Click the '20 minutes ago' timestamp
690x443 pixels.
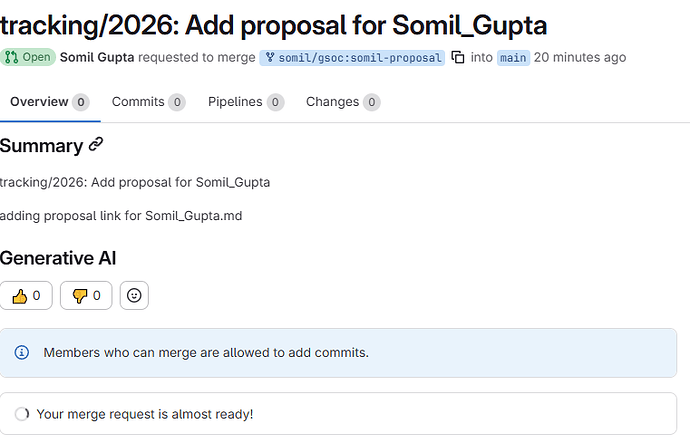[x=580, y=58]
